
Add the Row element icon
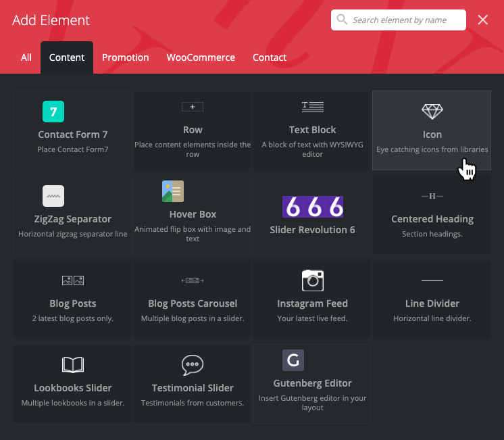coord(193,107)
